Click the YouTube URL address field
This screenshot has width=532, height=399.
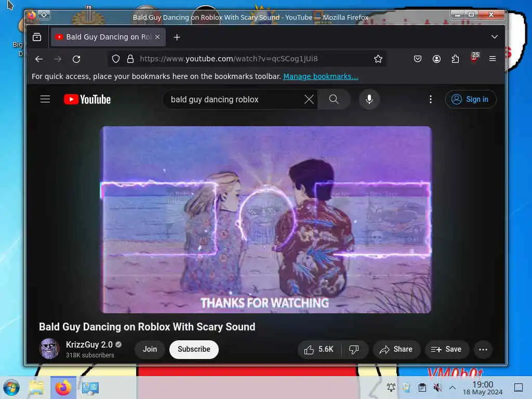[x=248, y=59]
